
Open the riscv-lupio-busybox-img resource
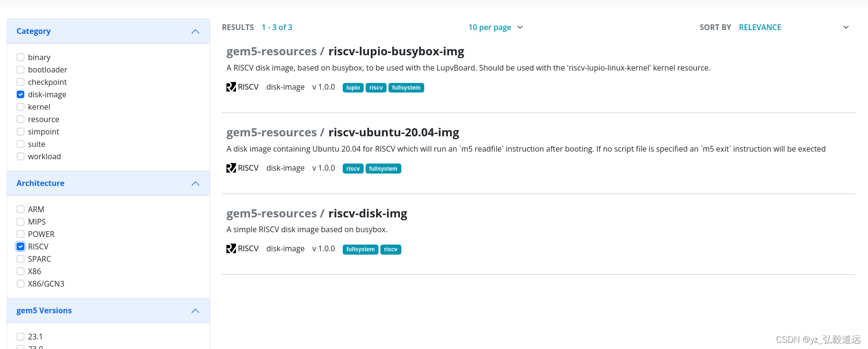click(396, 51)
